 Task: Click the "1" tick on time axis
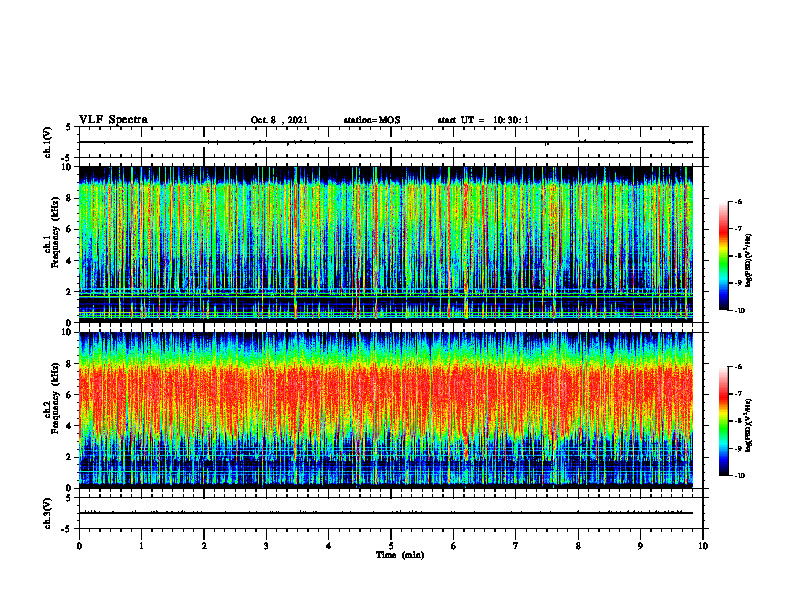141,546
